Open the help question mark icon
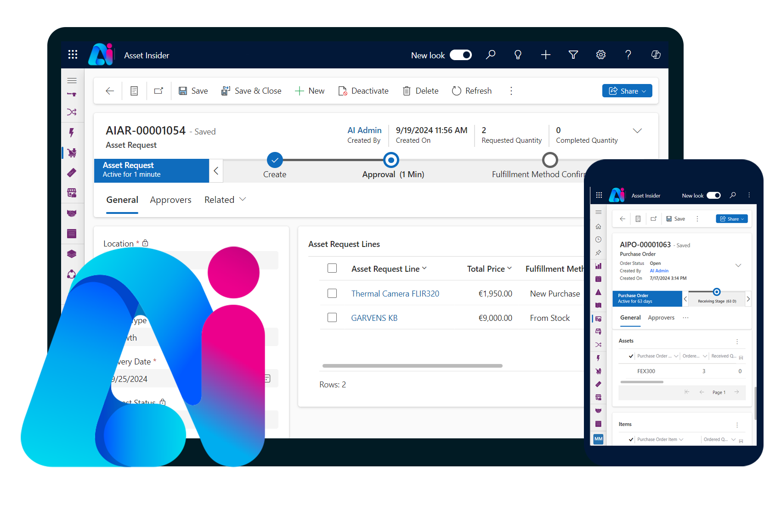The image size is (781, 532). tap(628, 55)
